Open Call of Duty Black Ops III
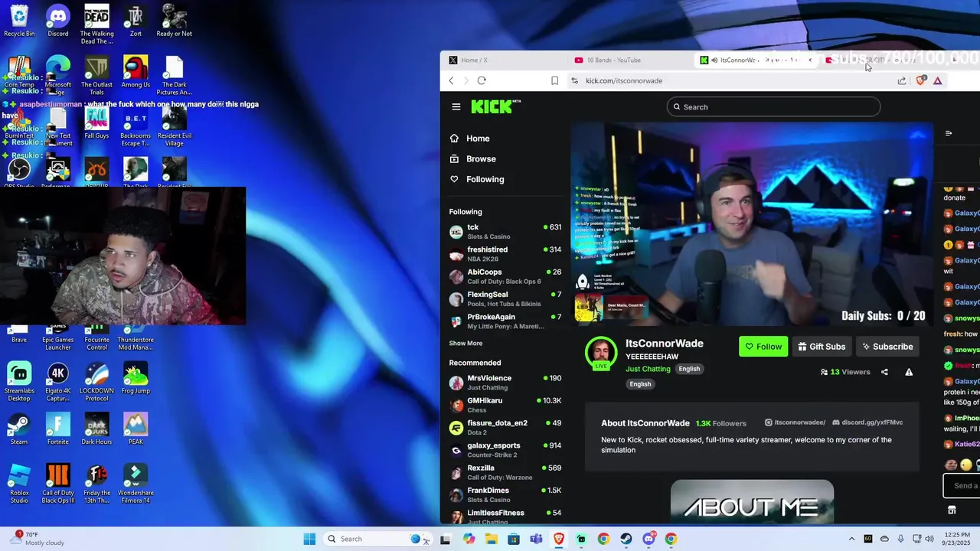The image size is (980, 551). tap(58, 483)
